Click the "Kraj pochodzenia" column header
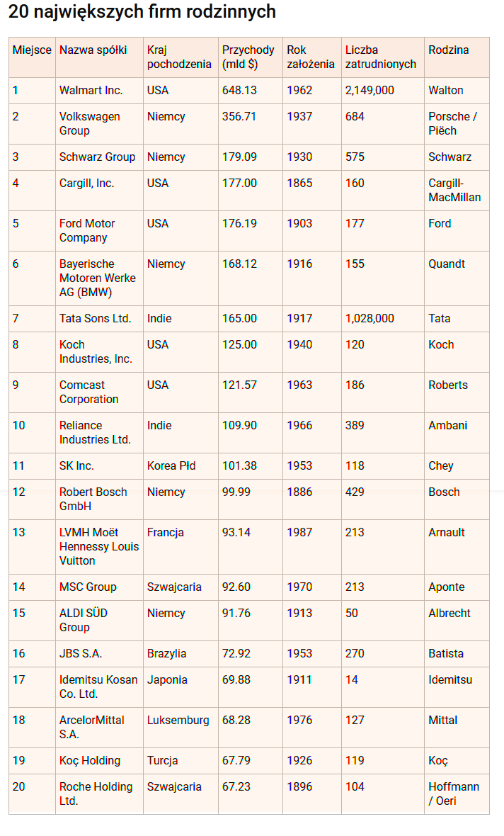The height and width of the screenshot is (836, 504). click(x=179, y=57)
